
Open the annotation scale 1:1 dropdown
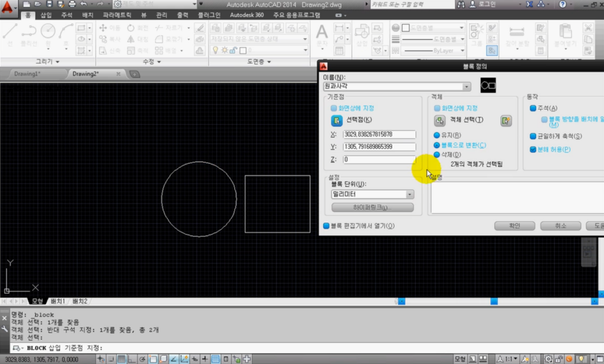[x=508, y=359]
